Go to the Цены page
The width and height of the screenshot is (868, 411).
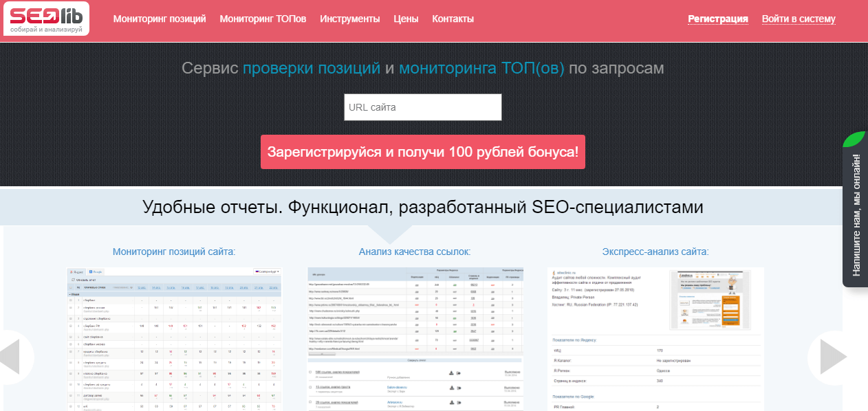click(406, 19)
